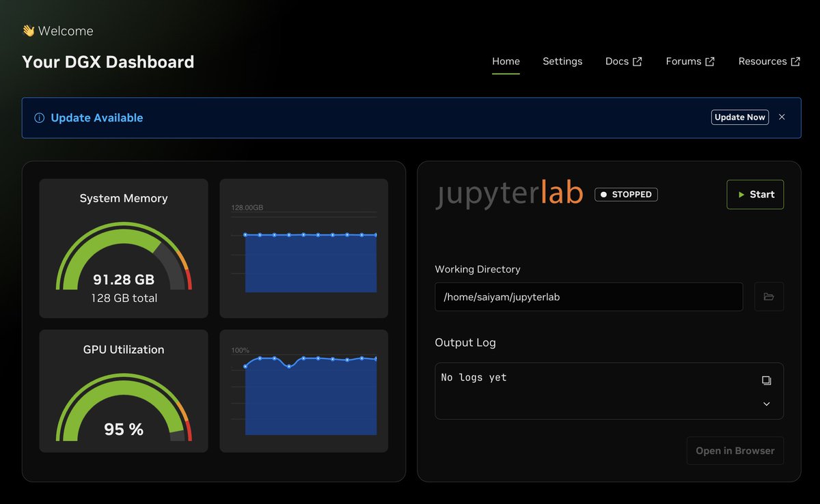Click the waving hand Welcome text
The height and width of the screenshot is (504, 820).
[57, 31]
